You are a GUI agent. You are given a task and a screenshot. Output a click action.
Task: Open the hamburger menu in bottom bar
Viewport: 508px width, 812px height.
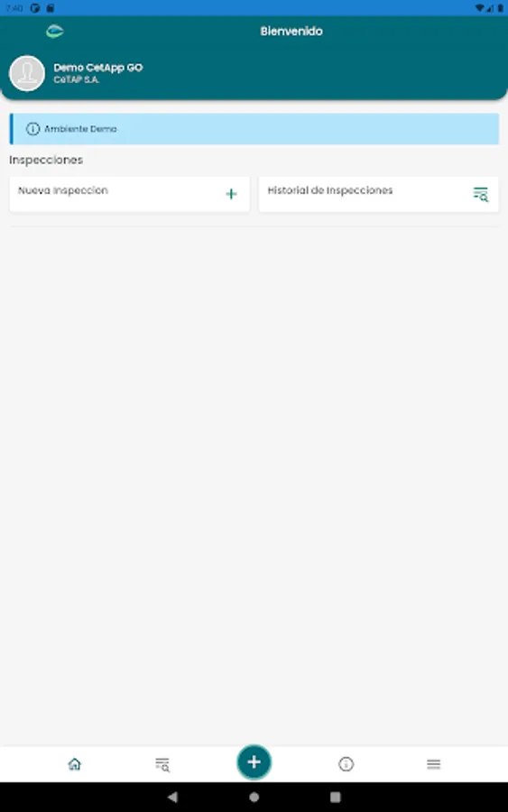[433, 764]
